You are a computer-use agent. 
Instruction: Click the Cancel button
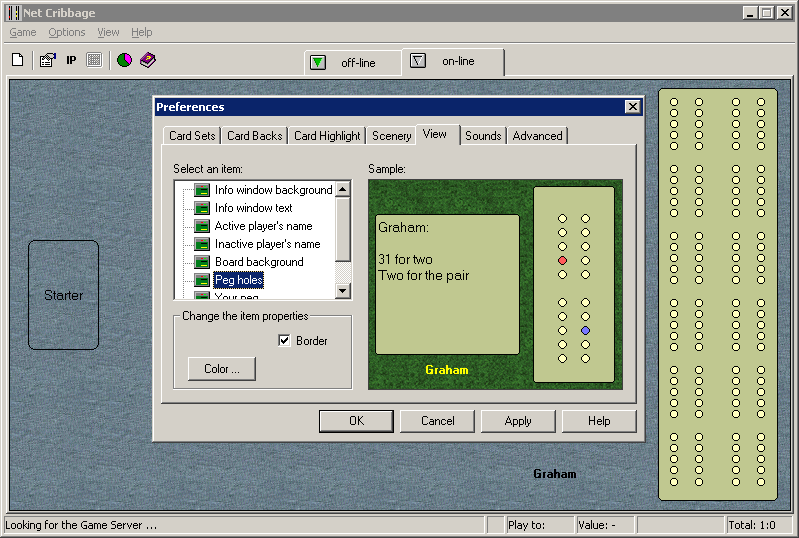[x=437, y=421]
